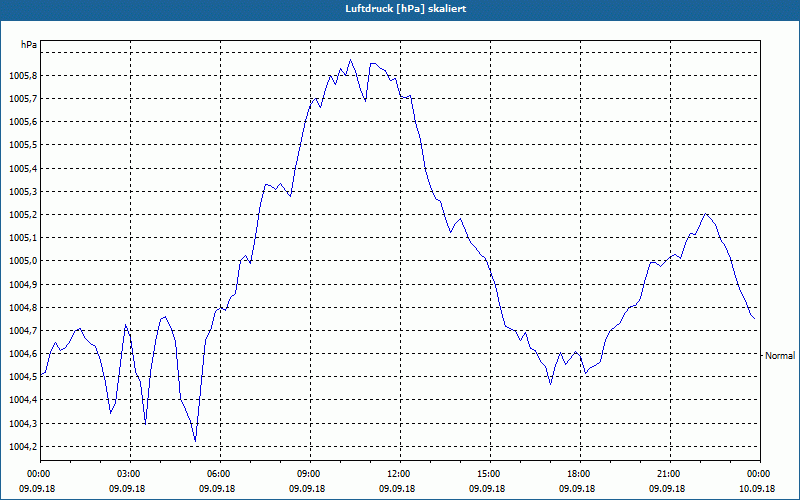Select the '1005,8' y-axis label
This screenshot has width=800, height=500.
tap(23, 76)
